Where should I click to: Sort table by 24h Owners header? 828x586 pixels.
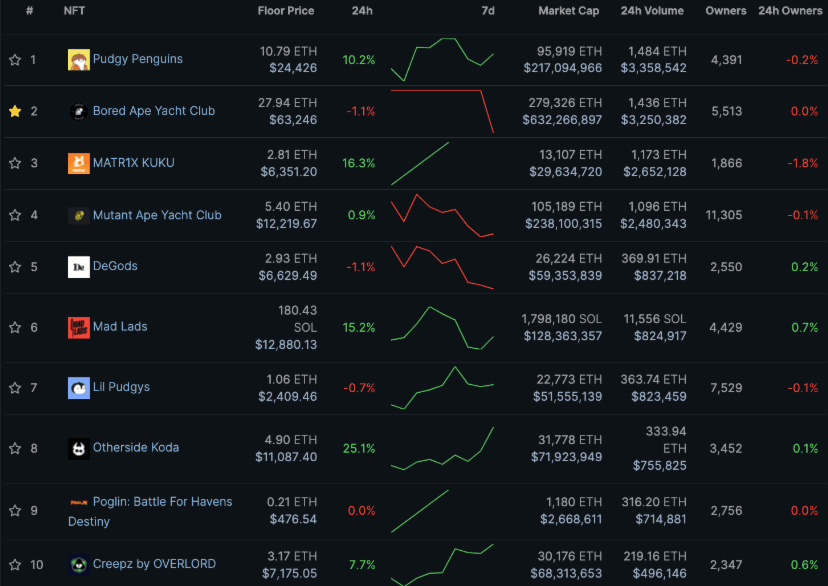(789, 11)
